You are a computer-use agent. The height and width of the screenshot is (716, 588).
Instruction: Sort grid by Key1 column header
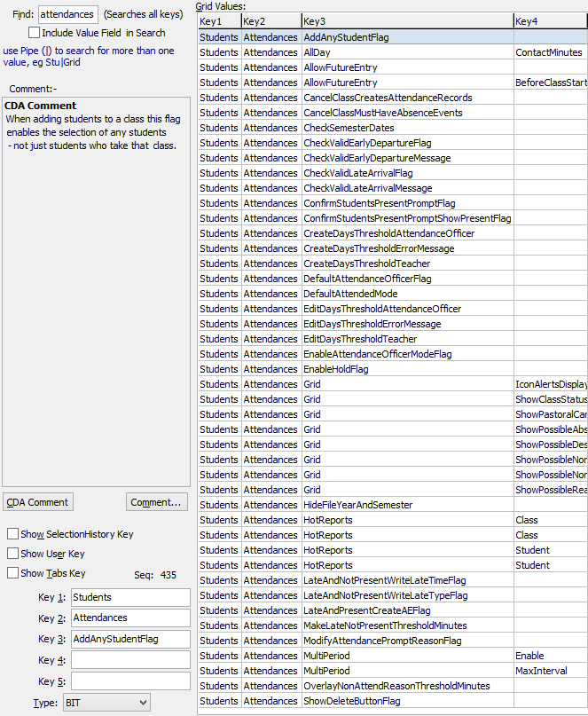pyautogui.click(x=218, y=21)
